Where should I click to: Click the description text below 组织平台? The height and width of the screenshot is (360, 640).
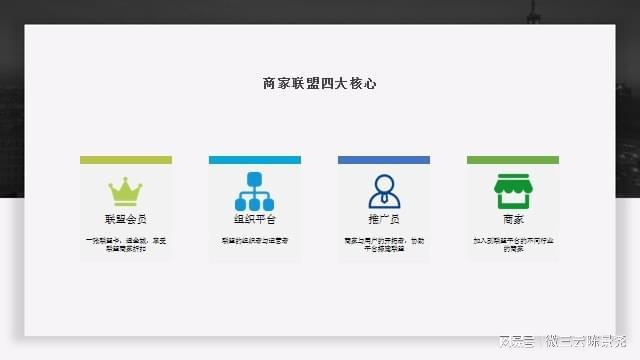[x=255, y=241]
